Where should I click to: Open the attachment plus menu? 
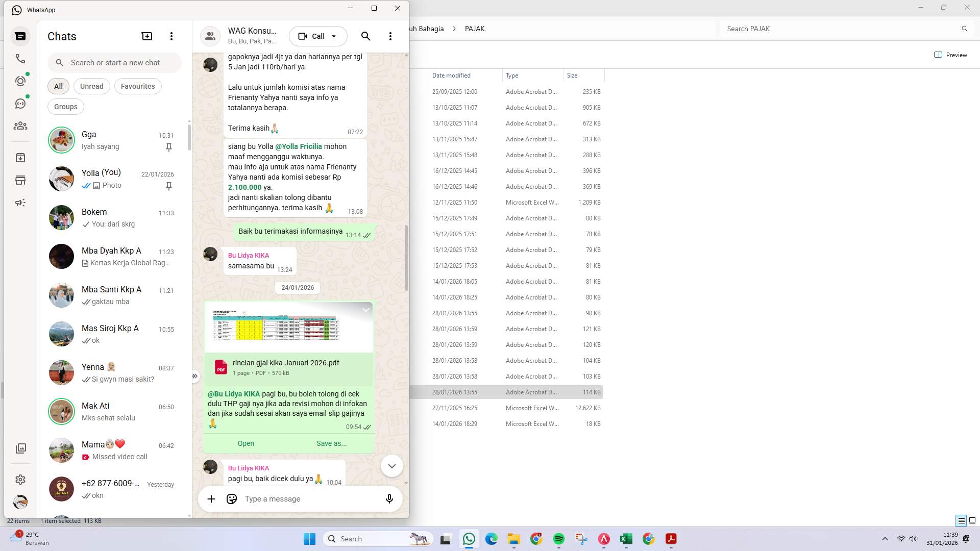click(211, 499)
